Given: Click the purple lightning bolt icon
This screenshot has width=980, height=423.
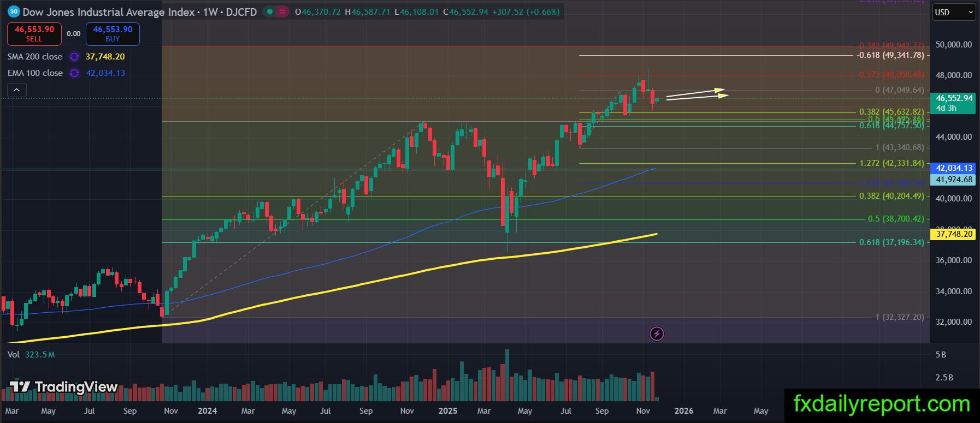Looking at the screenshot, I should point(657,333).
